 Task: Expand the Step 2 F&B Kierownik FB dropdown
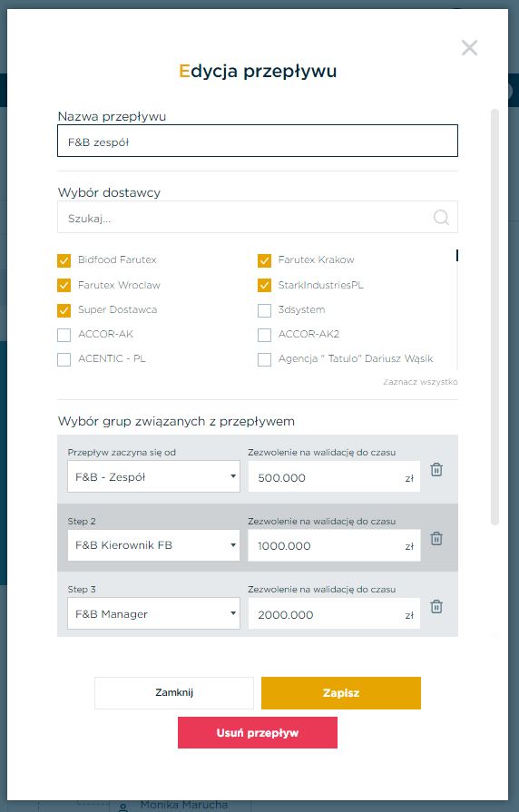point(154,544)
